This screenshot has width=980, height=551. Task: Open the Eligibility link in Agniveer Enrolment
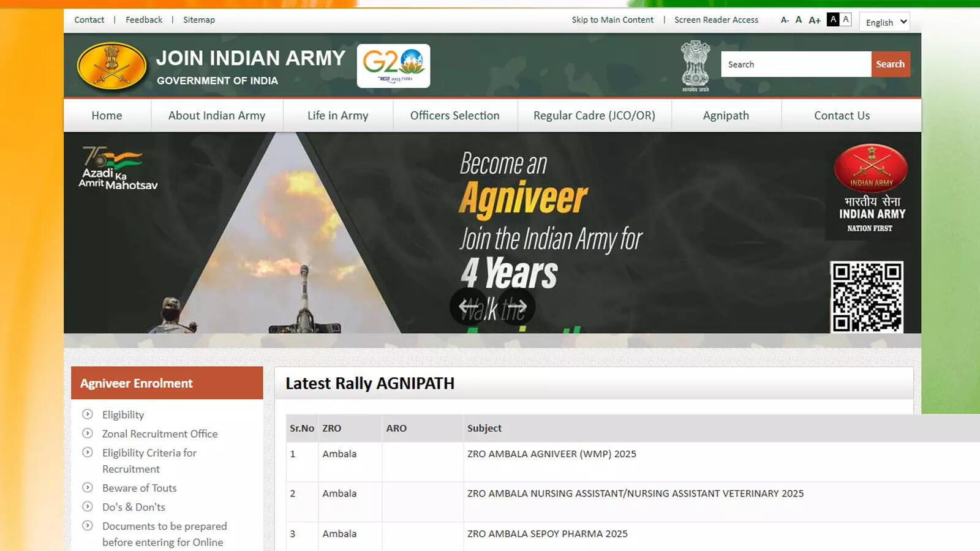[x=123, y=414]
